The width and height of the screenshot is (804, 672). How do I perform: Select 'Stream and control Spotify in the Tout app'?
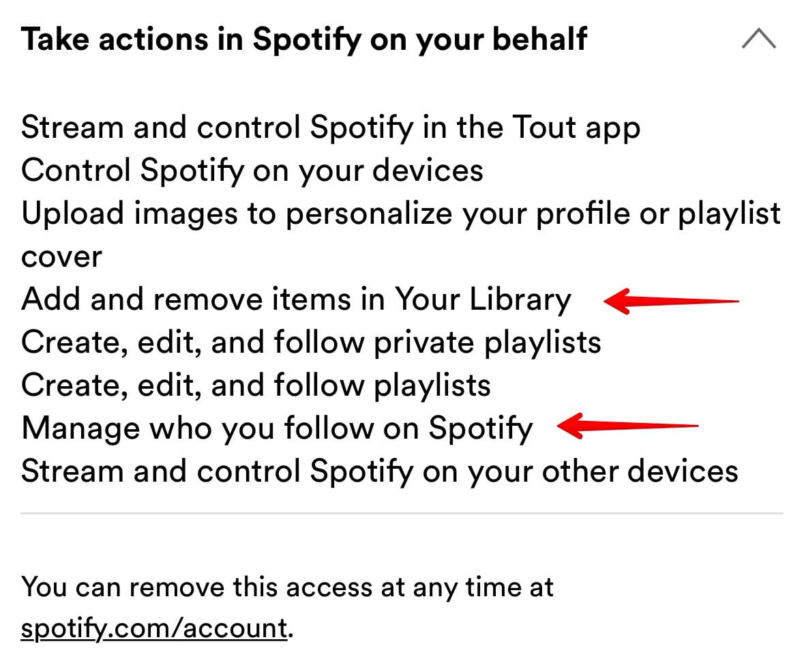tap(331, 127)
